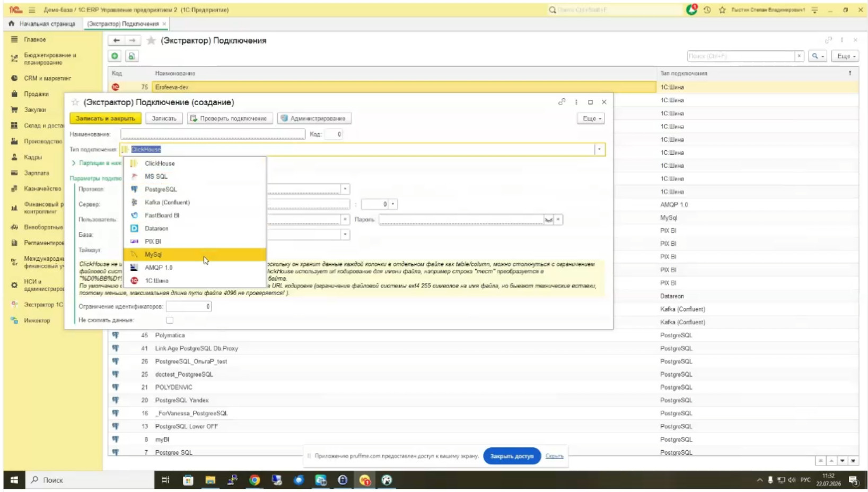Open the Протокол dropdown arrow

click(x=345, y=189)
